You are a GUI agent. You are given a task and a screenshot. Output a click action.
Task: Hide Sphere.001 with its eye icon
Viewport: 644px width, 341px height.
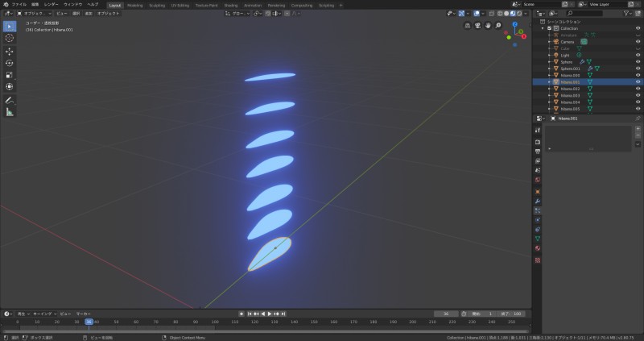(638, 69)
